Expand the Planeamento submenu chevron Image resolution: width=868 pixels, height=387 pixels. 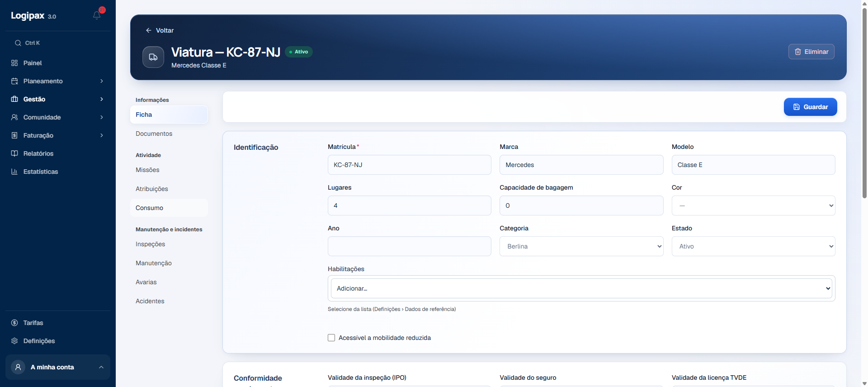[x=102, y=81]
